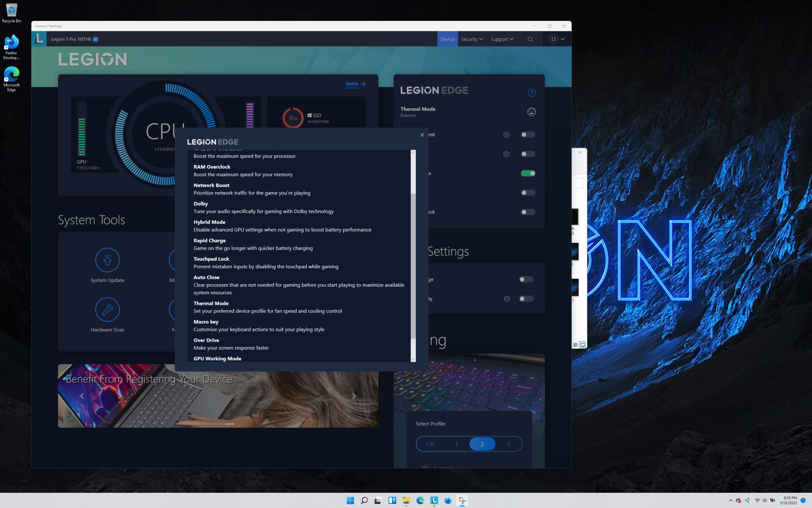Image resolution: width=812 pixels, height=508 pixels.
Task: Select lighting profile 1
Action: [x=456, y=444]
